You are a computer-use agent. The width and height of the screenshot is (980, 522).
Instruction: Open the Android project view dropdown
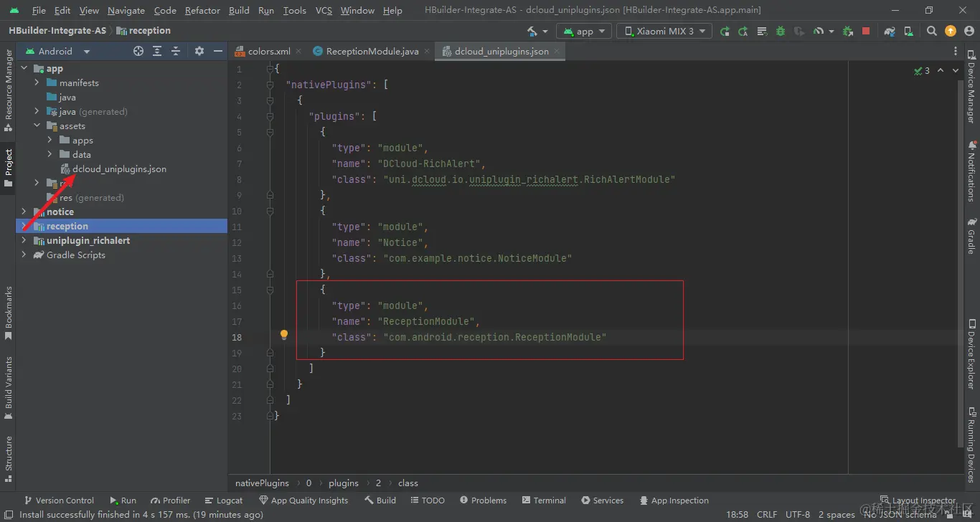pyautogui.click(x=57, y=51)
